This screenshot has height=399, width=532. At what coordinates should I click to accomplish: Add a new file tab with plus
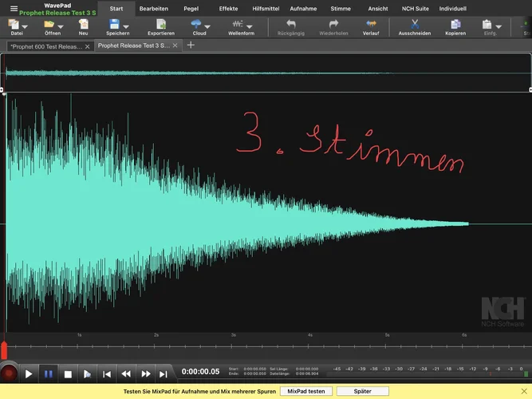pyautogui.click(x=191, y=45)
